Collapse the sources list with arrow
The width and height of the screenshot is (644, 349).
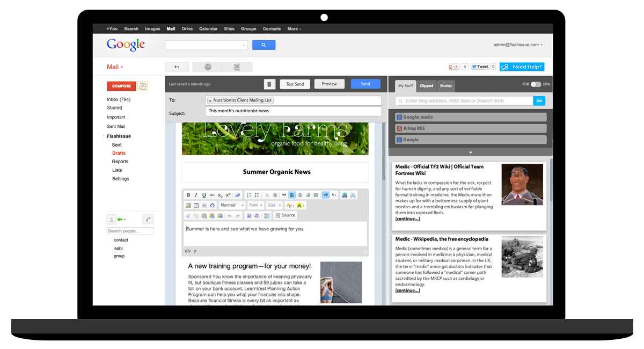pos(471,152)
